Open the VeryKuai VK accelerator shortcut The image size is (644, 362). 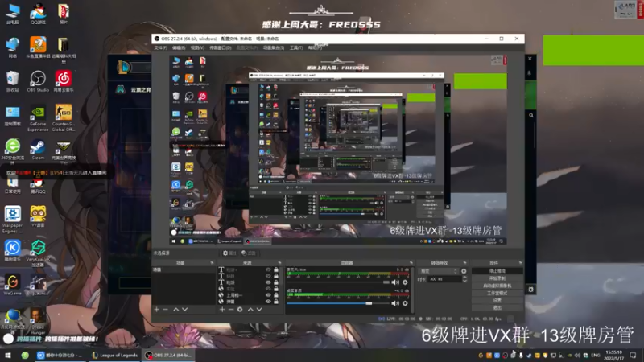38,253
